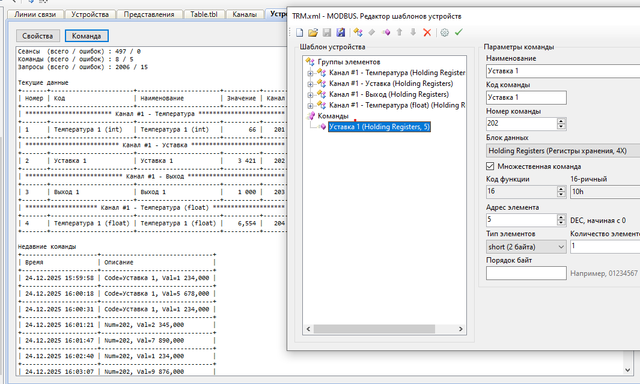
Task: Add a command with the purple diamond icon
Action: [x=386, y=32]
